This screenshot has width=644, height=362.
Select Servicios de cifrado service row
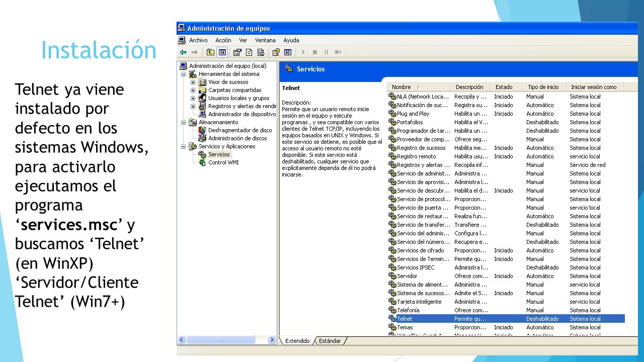pyautogui.click(x=506, y=250)
